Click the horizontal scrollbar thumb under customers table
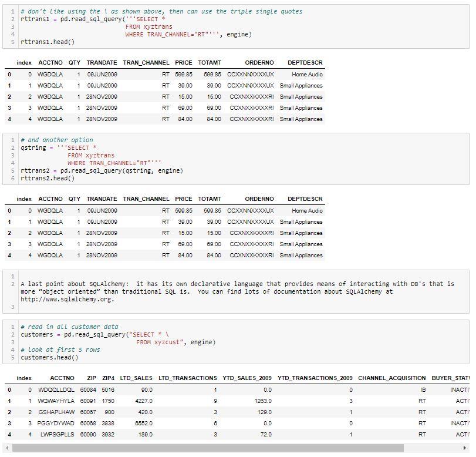Screen dimensions: 476x457 pos(208,448)
